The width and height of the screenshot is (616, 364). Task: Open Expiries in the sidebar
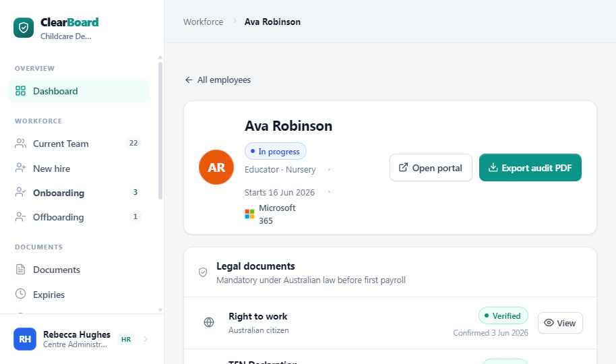[79, 295]
